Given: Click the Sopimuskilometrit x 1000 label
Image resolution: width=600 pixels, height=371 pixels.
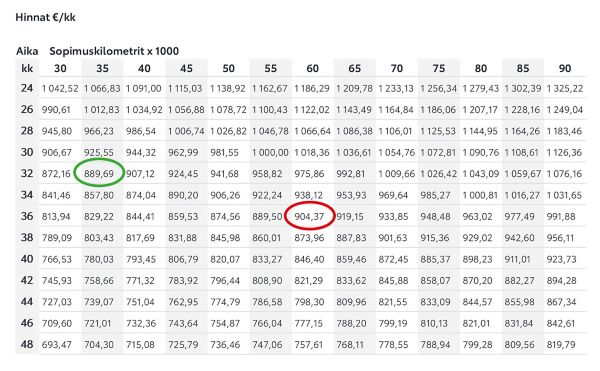Looking at the screenshot, I should [114, 51].
